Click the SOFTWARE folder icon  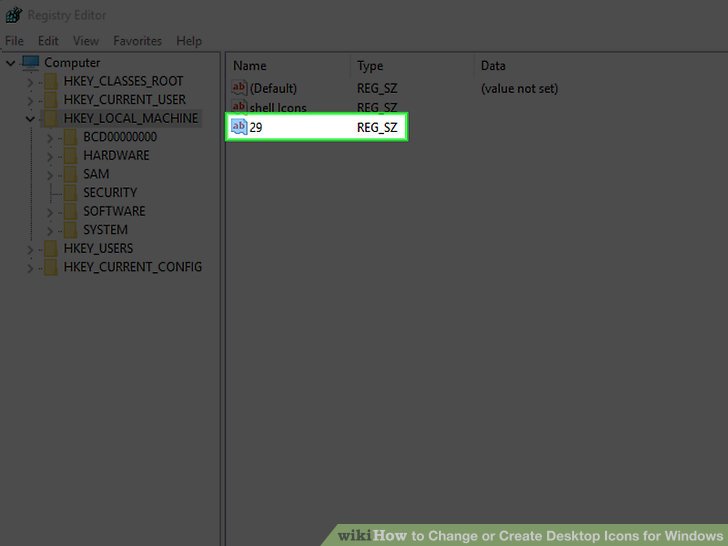coord(70,211)
